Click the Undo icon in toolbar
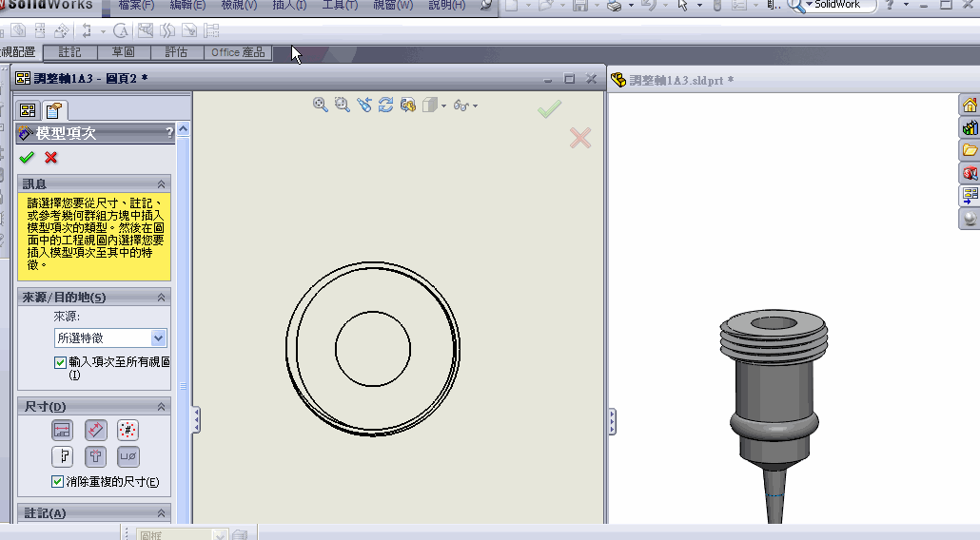This screenshot has height=540, width=980. point(649,6)
